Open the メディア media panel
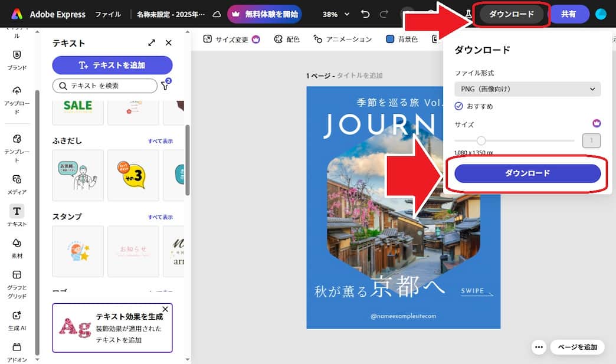This screenshot has height=364, width=616. pyautogui.click(x=17, y=183)
